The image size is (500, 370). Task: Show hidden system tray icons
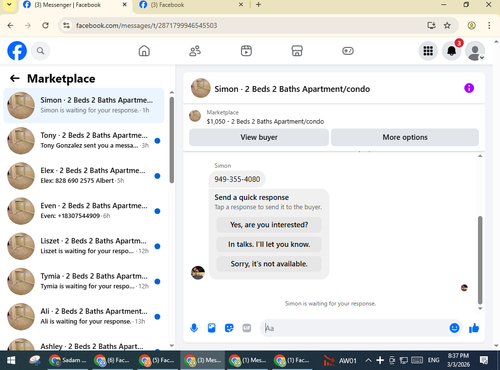coord(368,360)
